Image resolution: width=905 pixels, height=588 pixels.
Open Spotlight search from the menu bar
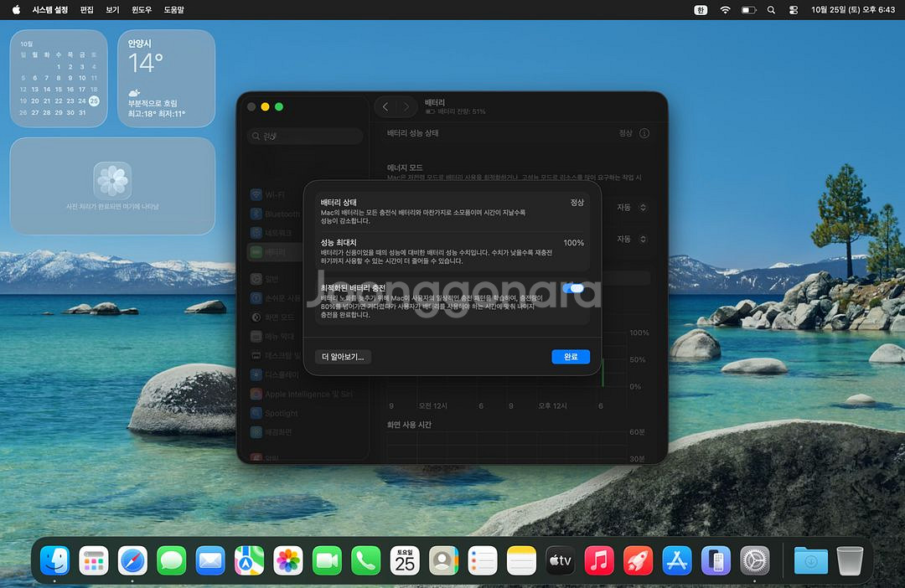[x=771, y=10]
